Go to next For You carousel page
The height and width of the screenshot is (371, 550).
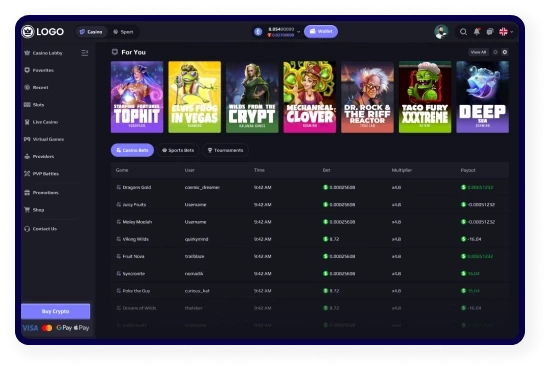tap(505, 52)
